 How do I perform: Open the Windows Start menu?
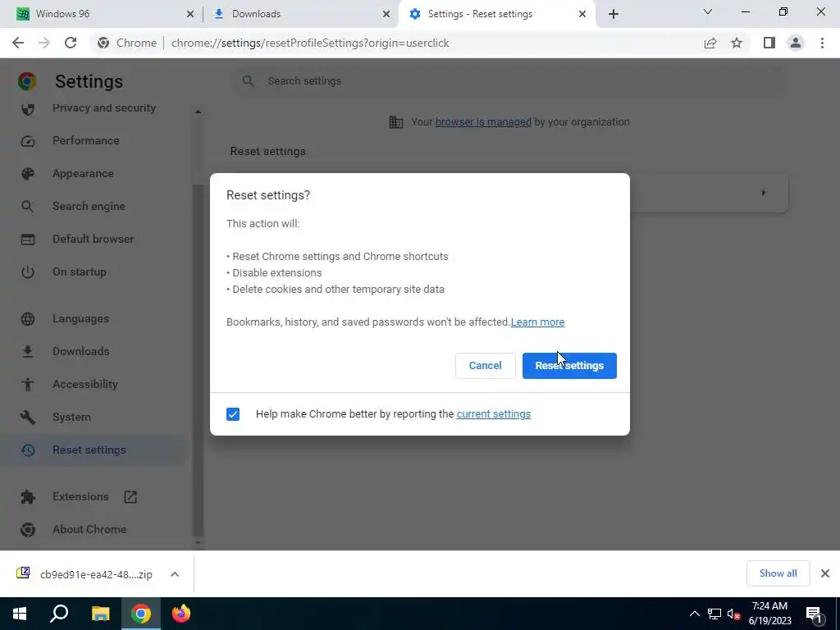[20, 614]
